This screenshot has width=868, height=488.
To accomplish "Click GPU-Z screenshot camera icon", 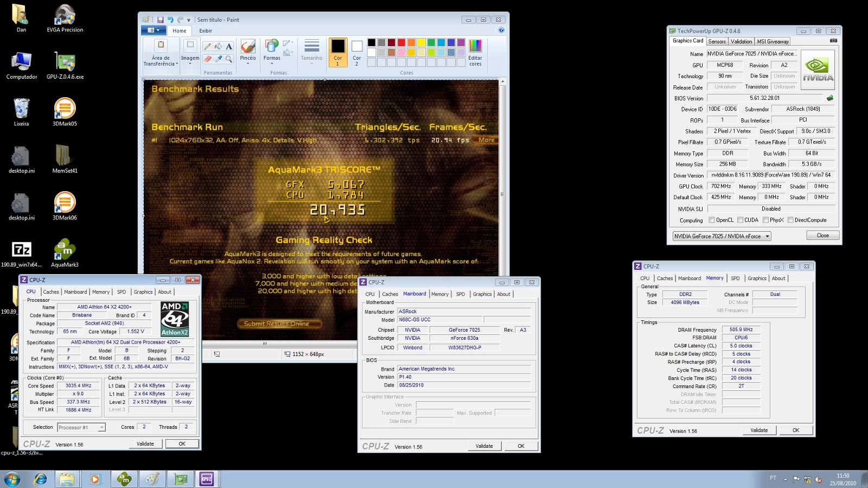I will tap(834, 41).
